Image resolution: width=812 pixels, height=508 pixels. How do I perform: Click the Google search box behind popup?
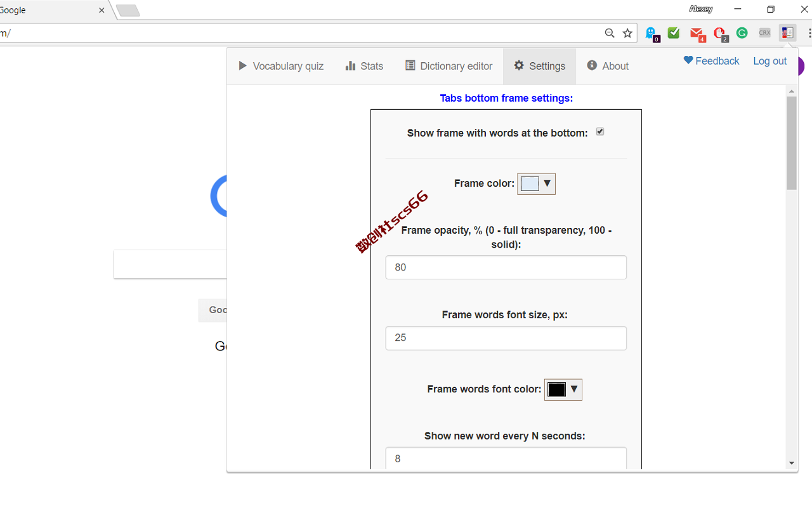pos(170,264)
